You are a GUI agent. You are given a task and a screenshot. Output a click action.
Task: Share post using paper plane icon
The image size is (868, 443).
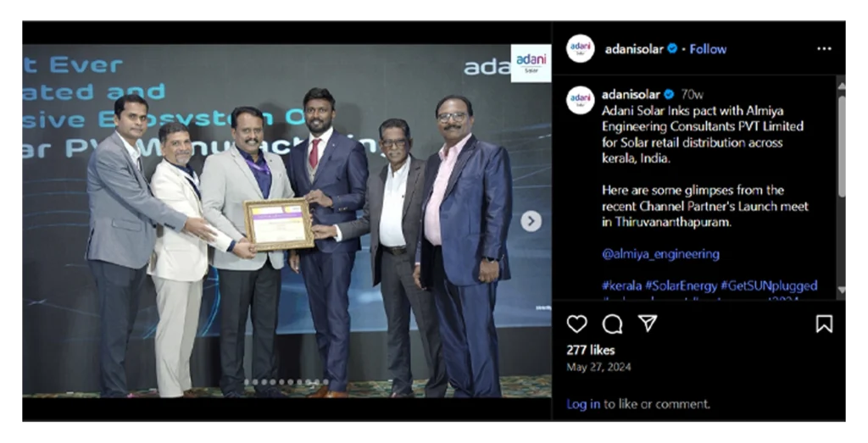pos(648,324)
